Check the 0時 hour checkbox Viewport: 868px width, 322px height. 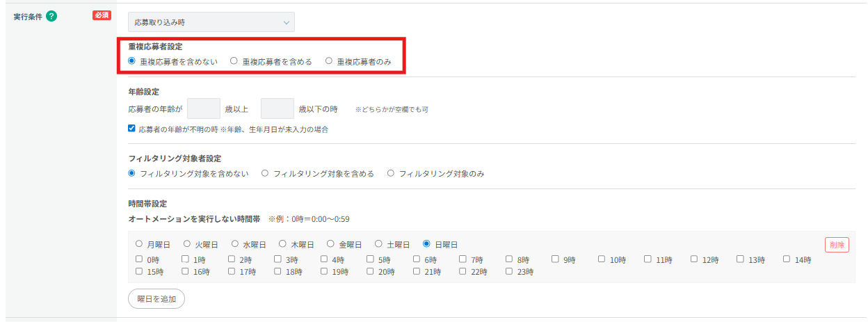coord(139,259)
